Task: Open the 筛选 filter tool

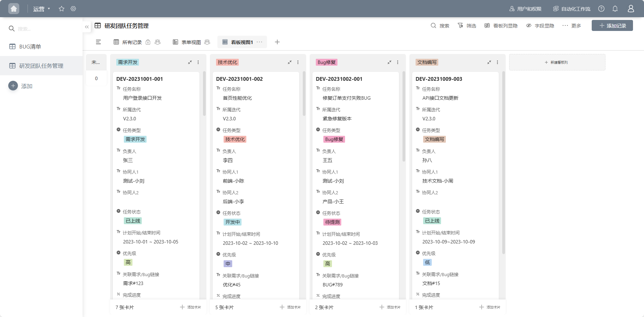Action: pyautogui.click(x=467, y=26)
